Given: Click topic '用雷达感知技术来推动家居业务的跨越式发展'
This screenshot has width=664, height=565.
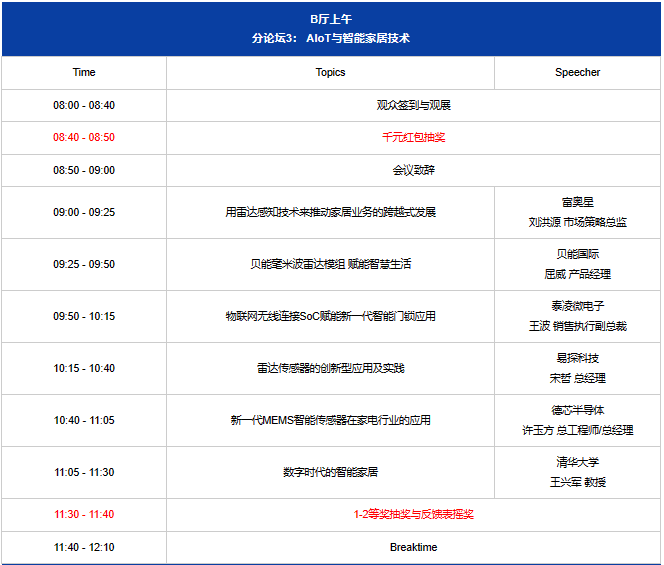Looking at the screenshot, I should 330,212.
